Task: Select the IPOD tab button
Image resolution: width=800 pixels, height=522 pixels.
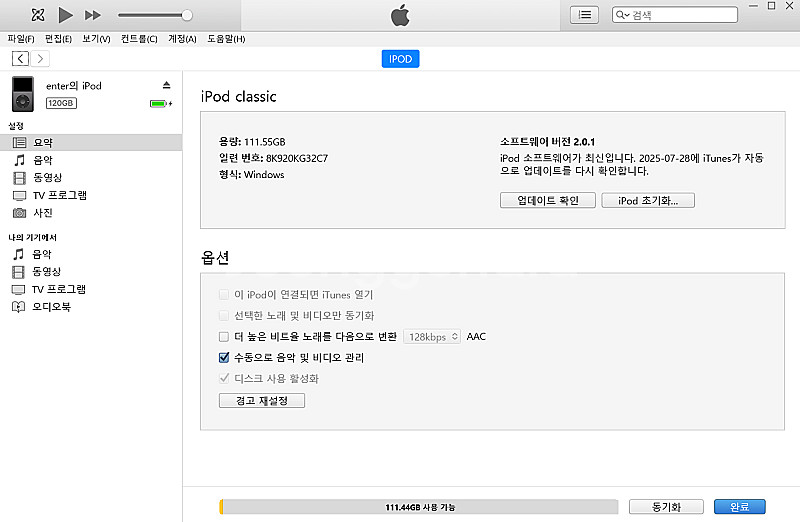Action: [401, 59]
